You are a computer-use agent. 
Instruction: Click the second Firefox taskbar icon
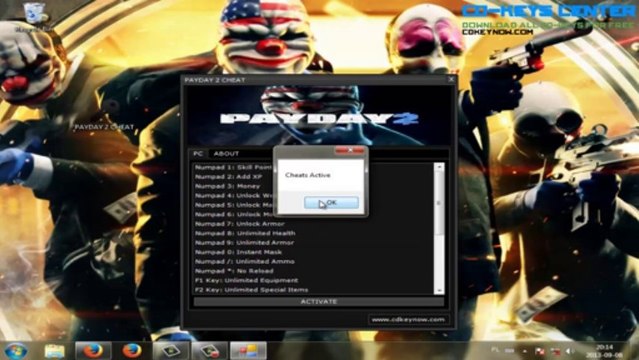[132, 351]
